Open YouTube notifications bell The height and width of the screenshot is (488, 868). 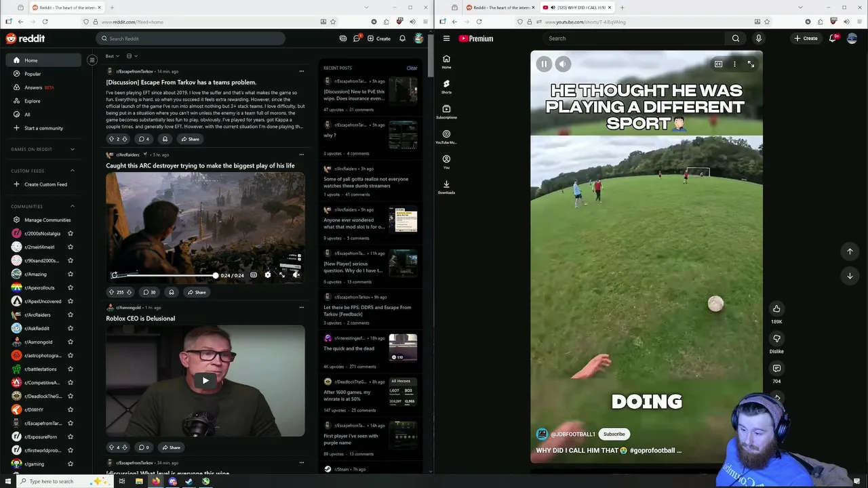[833, 39]
